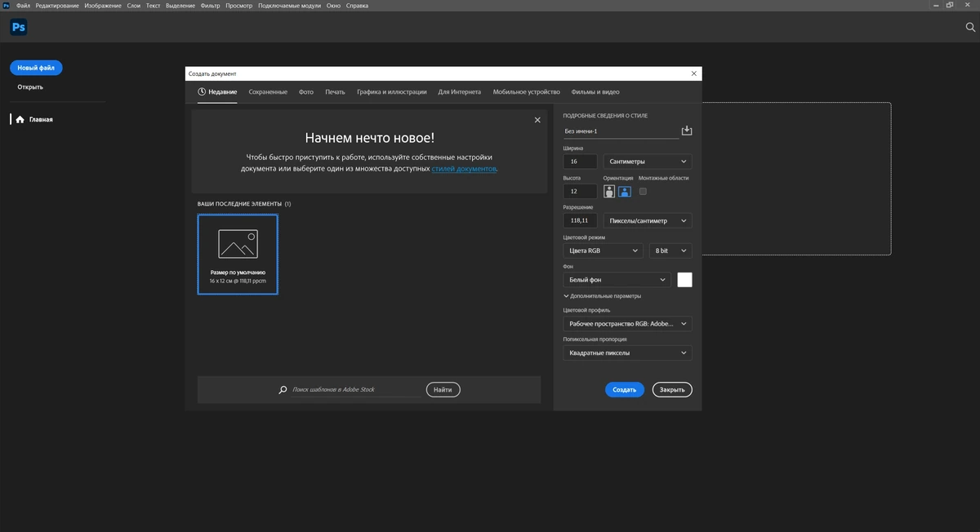Image resolution: width=980 pixels, height=532 pixels.
Task: Open the Изображение menu
Action: tap(103, 6)
